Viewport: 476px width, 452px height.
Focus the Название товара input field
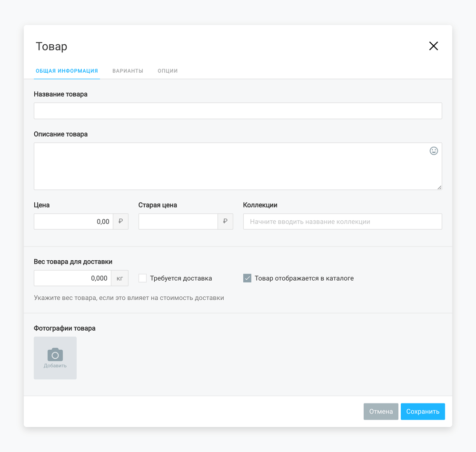[238, 111]
